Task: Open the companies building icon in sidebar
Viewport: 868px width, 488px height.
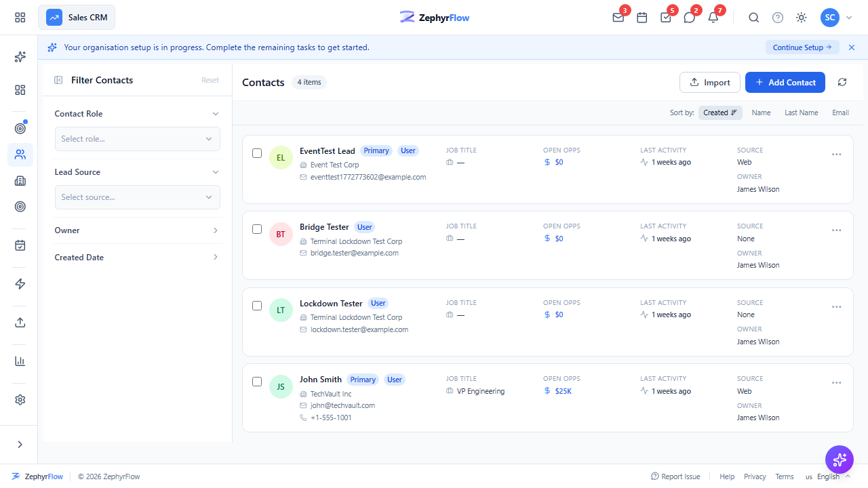Action: point(20,181)
